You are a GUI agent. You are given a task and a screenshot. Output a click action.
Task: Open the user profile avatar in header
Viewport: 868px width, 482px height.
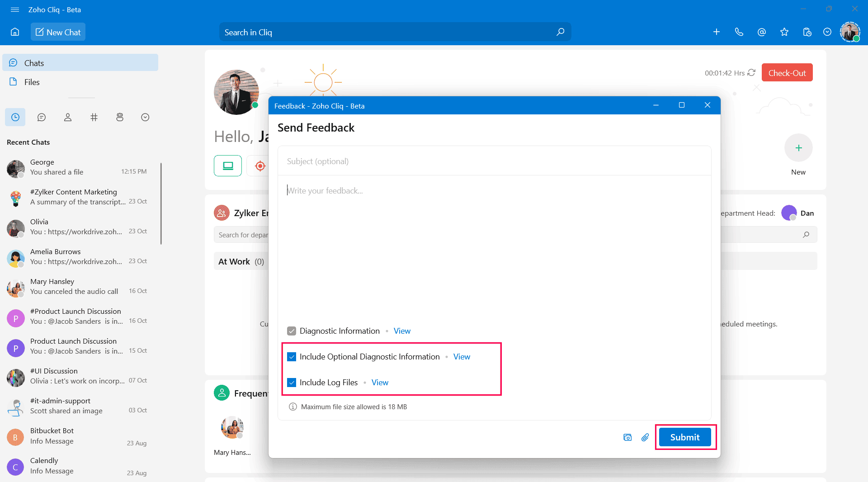[x=850, y=32]
